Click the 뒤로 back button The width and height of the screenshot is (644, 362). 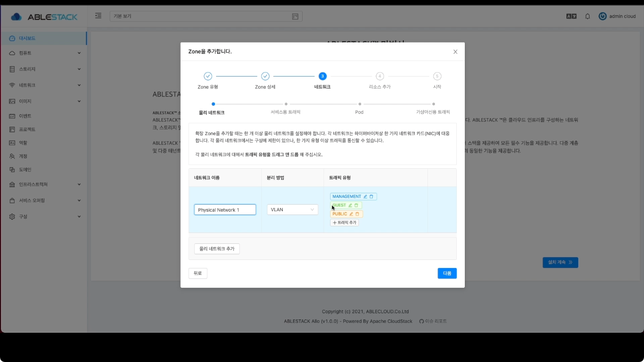coord(198,273)
